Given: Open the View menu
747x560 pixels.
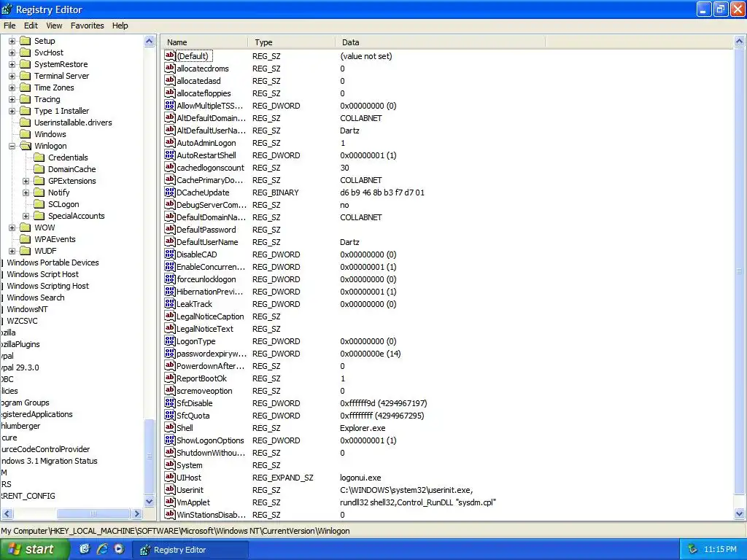Looking at the screenshot, I should 54,26.
